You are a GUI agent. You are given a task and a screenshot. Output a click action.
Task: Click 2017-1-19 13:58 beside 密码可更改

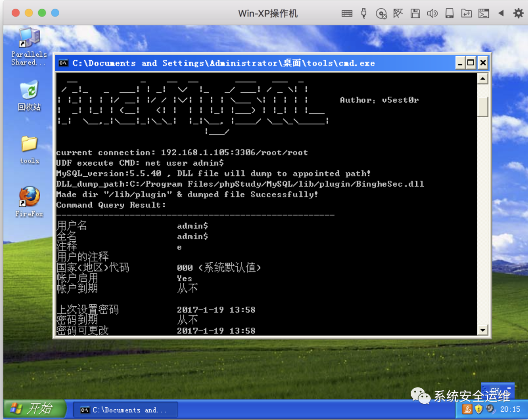point(216,331)
